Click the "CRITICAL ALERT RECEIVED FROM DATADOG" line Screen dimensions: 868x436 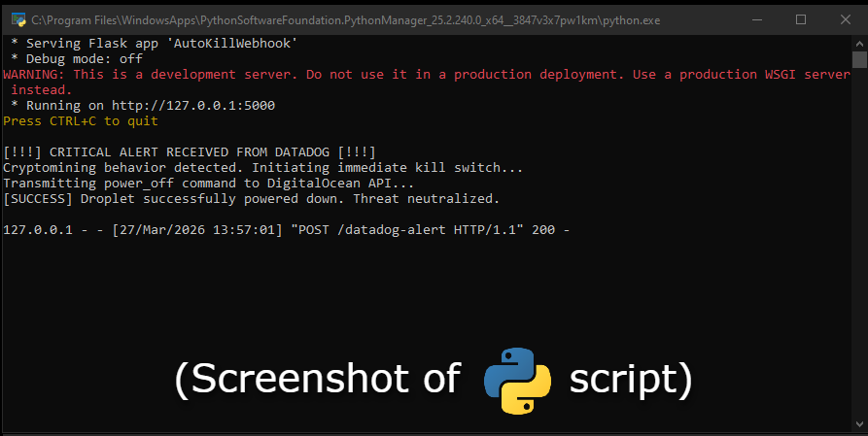pos(190,152)
